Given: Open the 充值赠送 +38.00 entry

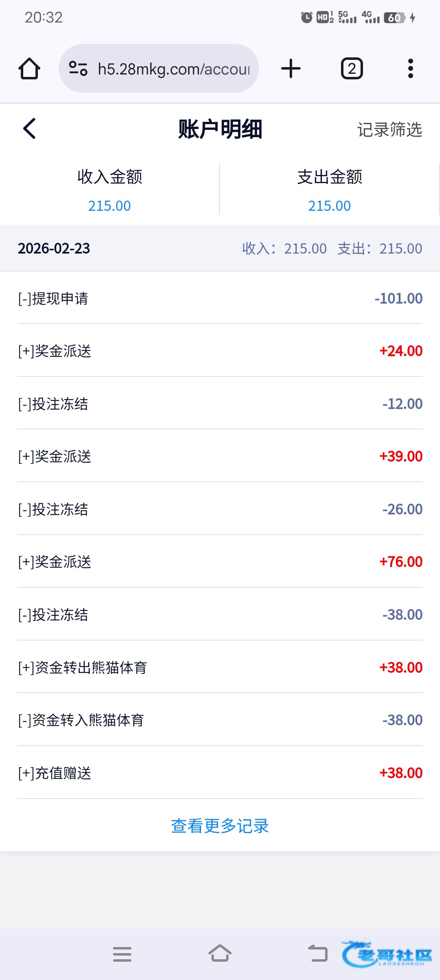Looking at the screenshot, I should click(x=220, y=773).
